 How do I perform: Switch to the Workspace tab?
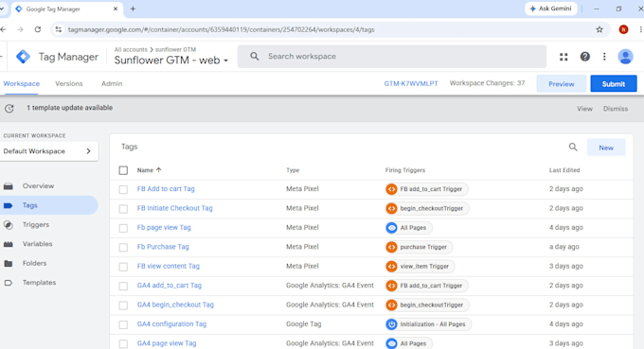[x=22, y=83]
